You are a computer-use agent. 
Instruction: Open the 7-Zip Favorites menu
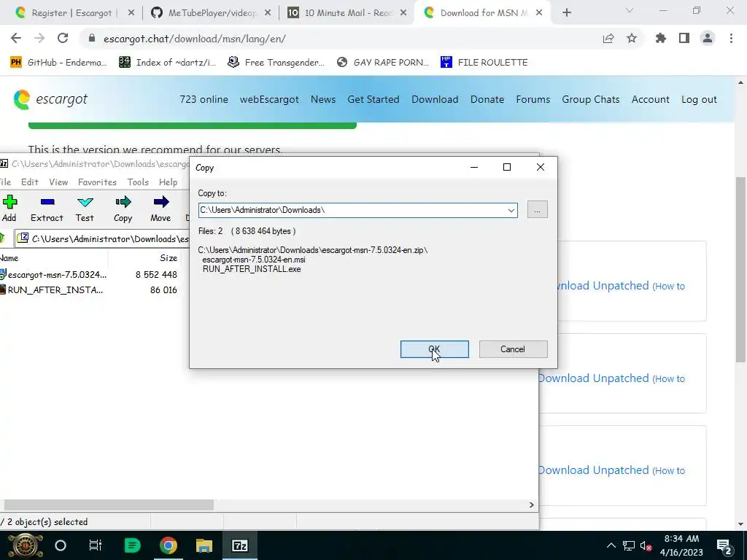97,182
